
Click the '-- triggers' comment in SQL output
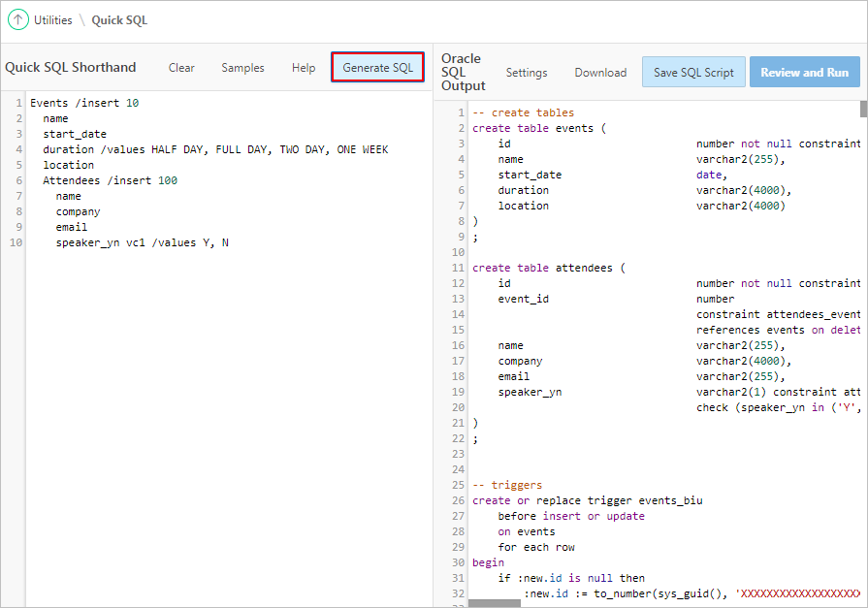512,485
